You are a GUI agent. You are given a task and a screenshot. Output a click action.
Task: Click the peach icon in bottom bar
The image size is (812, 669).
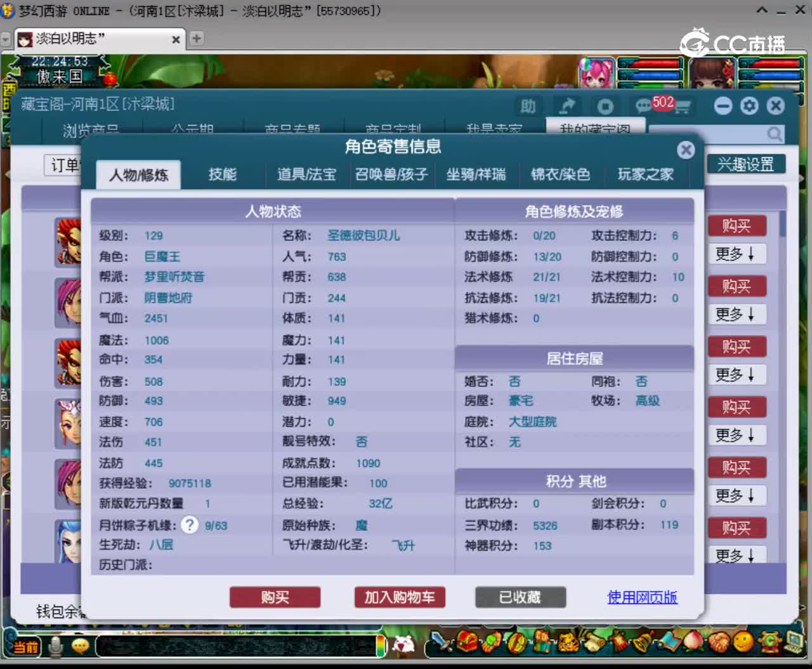[x=693, y=642]
